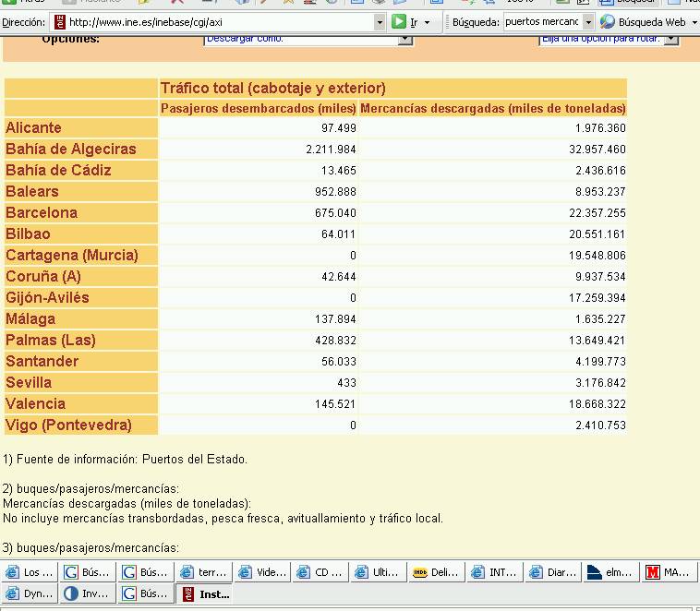This screenshot has height=611, width=700.
Task: Click the green Ir go arrow icon
Action: pyautogui.click(x=399, y=21)
